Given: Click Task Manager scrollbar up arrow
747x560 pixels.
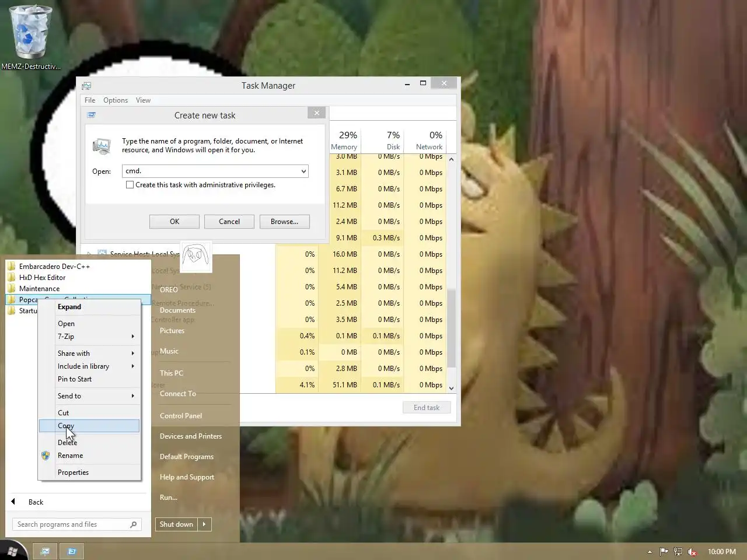Looking at the screenshot, I should [x=451, y=159].
